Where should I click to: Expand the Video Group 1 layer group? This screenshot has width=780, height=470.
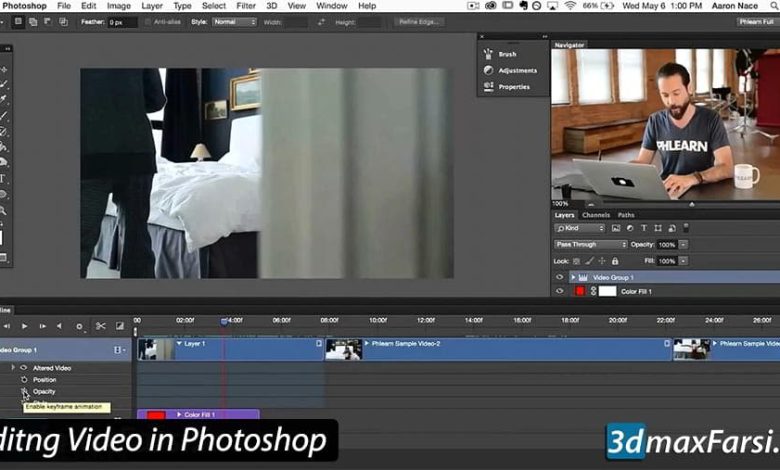click(x=573, y=277)
